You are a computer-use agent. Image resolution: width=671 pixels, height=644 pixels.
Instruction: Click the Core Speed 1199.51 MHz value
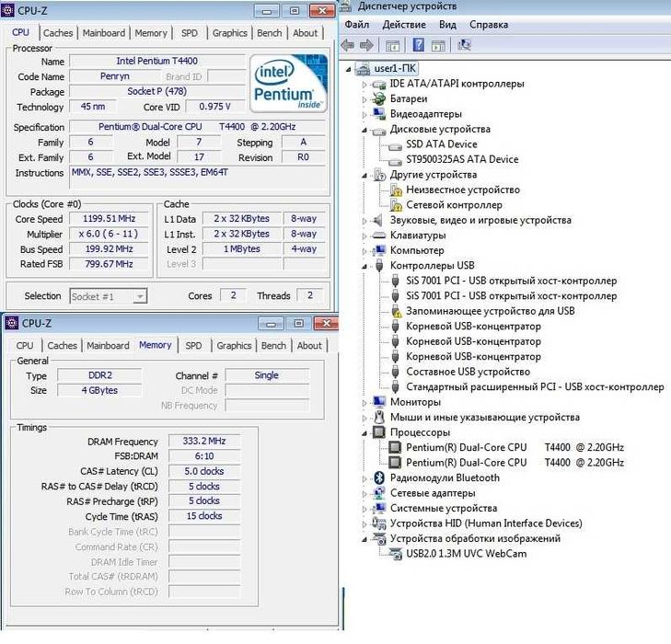(x=110, y=219)
